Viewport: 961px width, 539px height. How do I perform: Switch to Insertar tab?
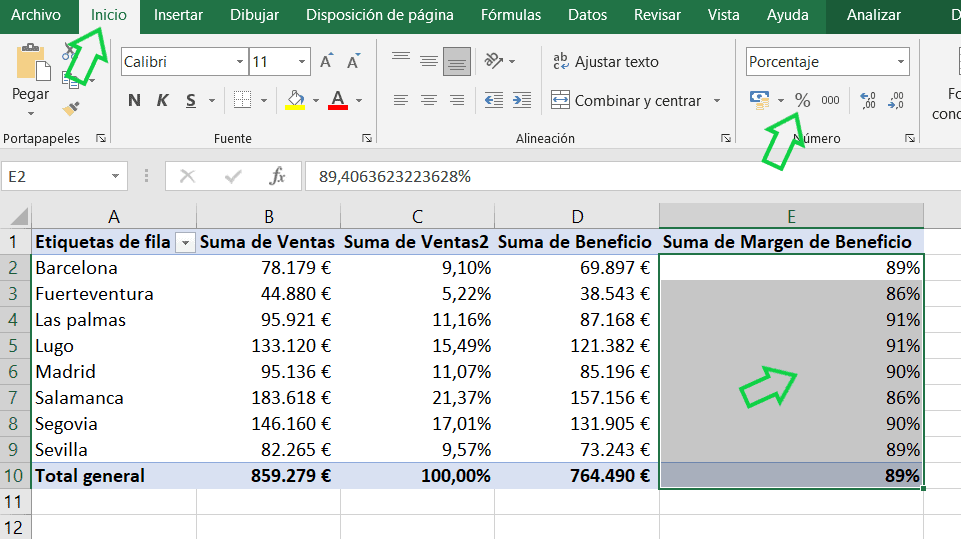pos(178,15)
